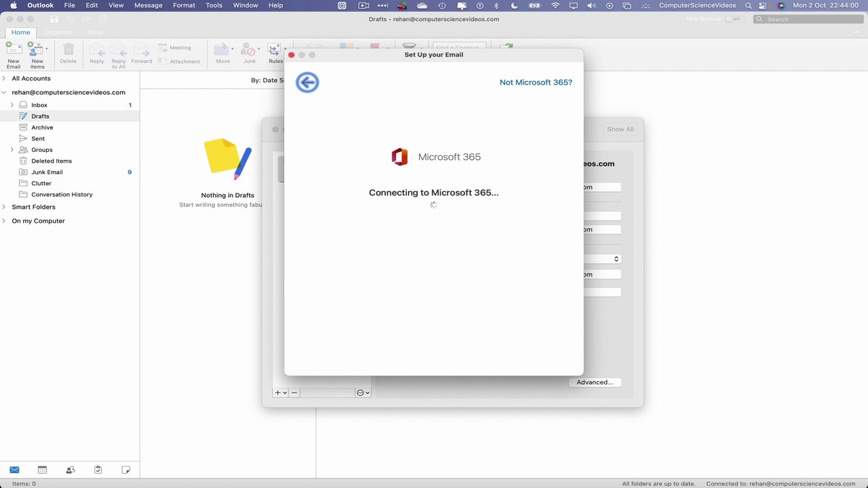This screenshot has width=868, height=488.
Task: Switch to Tasks view at the bottom of the sidebar
Action: (x=98, y=470)
